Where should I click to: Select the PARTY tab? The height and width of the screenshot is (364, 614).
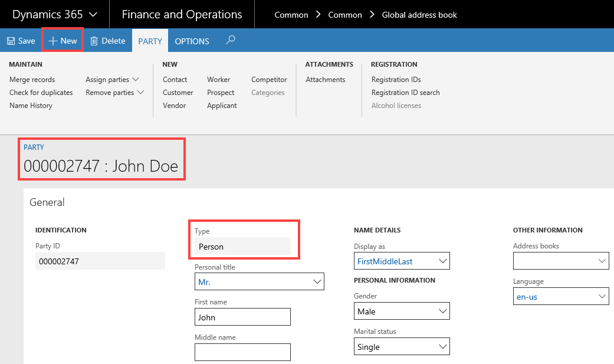(150, 41)
